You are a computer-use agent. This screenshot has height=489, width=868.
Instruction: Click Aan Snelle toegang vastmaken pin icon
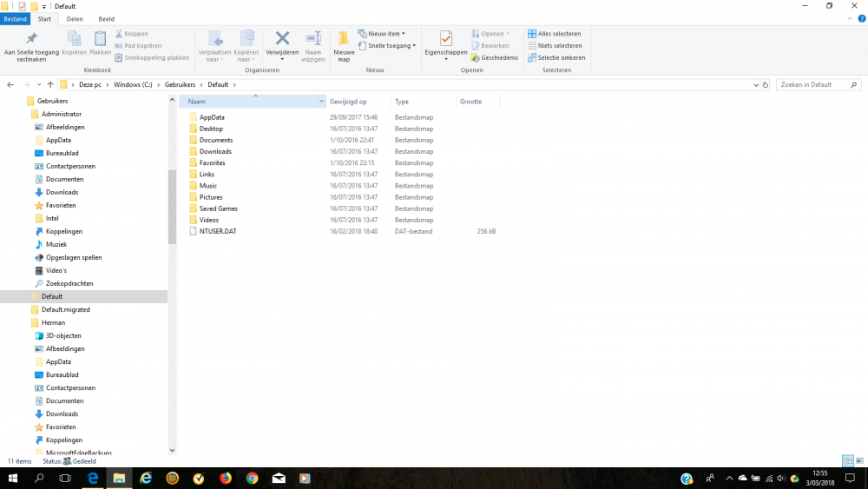pos(31,40)
